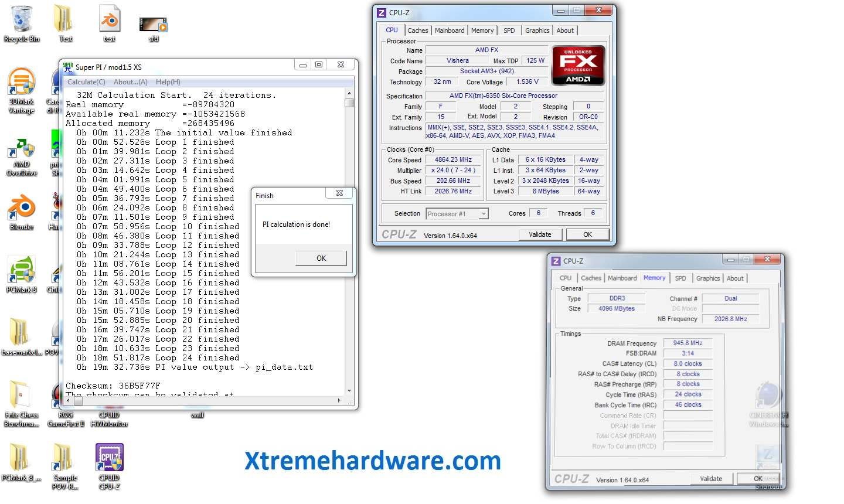This screenshot has height=504, width=844.
Task: Click the Level 3 cache value 8 MBytes
Action: 545,191
